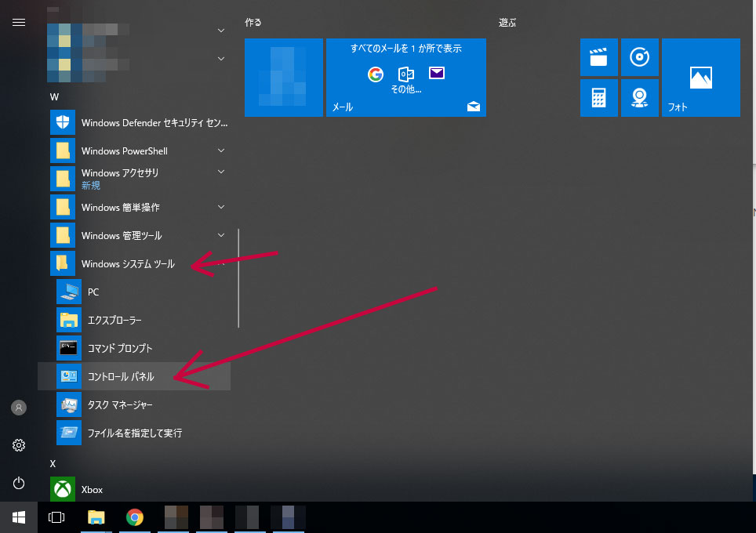Viewport: 756px width, 533px height.
Task: Open the hamburger menu at top left
Action: (19, 23)
